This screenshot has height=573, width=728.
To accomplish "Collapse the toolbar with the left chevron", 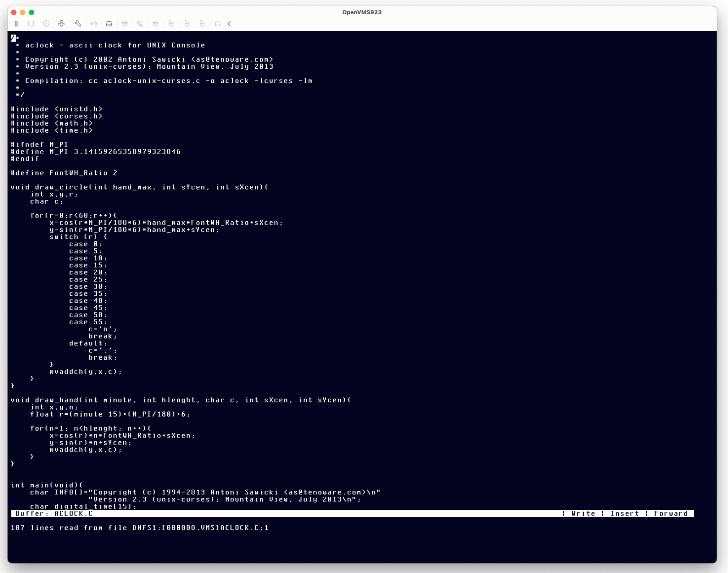I will click(x=228, y=24).
